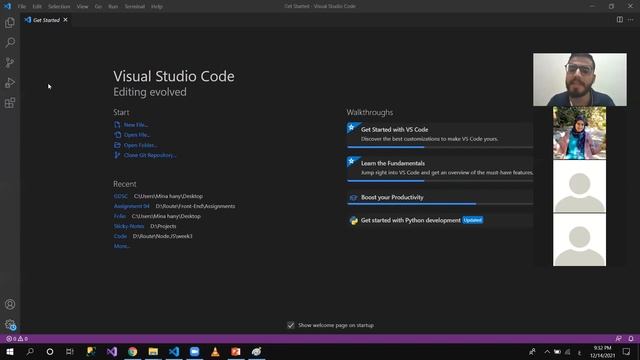The width and height of the screenshot is (640, 360).
Task: Open the Help menu
Action: [157, 7]
